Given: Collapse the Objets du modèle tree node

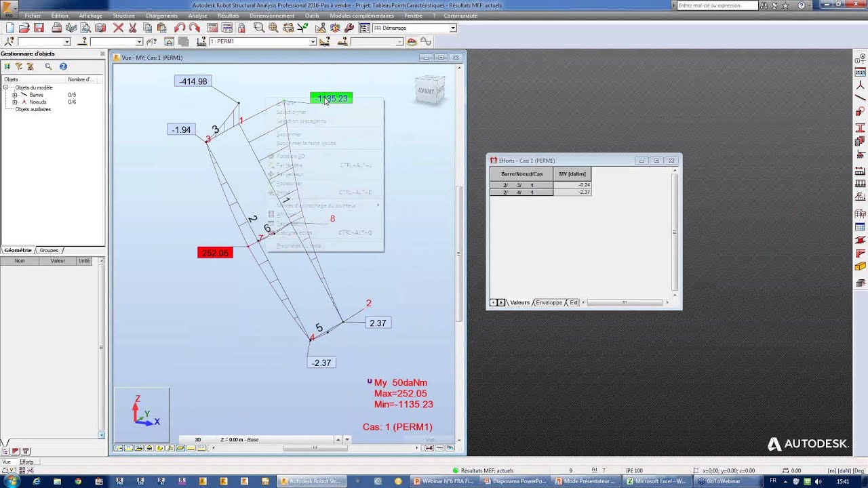Looking at the screenshot, I should click(6, 87).
